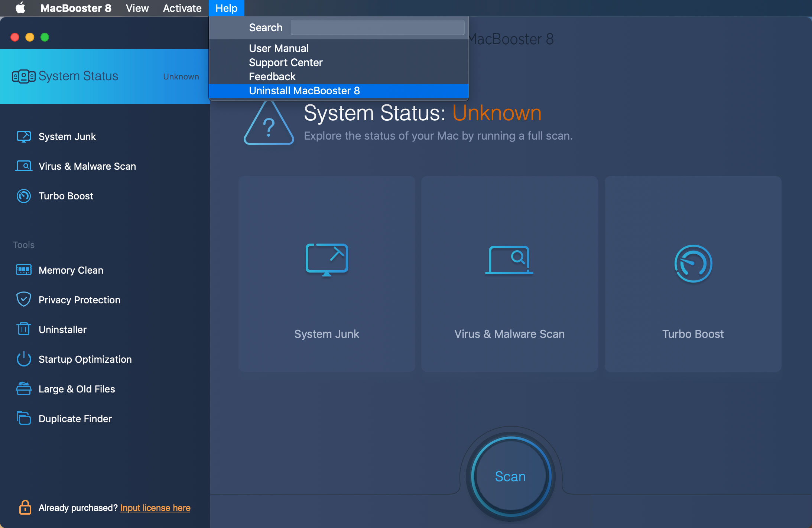Click 'Explore the status of your Mac' text
This screenshot has width=812, height=528.
pos(438,136)
